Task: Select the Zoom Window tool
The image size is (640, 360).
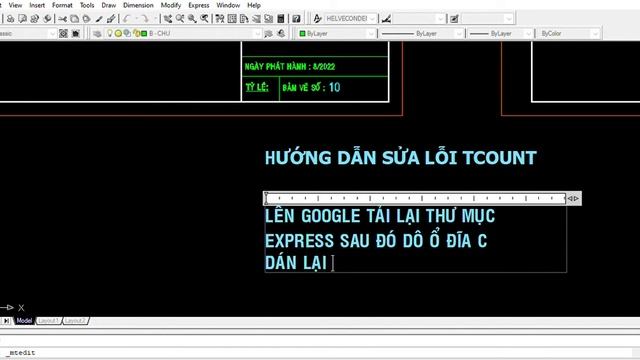Action: click(192, 19)
